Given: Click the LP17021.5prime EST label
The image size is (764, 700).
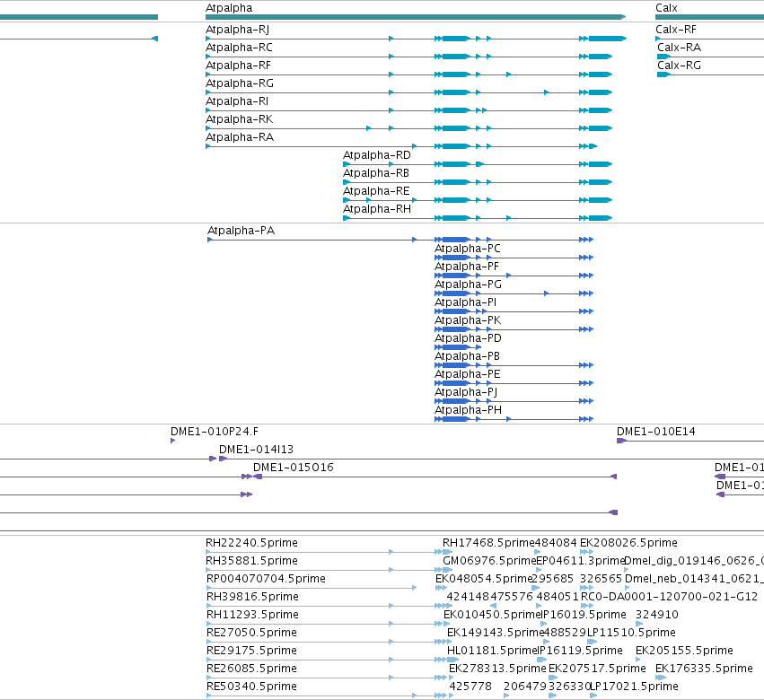Looking at the screenshot, I should point(635,687).
